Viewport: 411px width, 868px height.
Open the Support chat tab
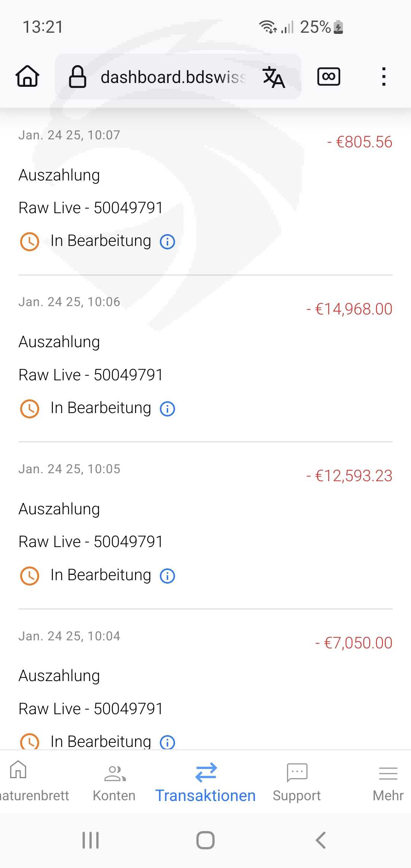[x=297, y=781]
